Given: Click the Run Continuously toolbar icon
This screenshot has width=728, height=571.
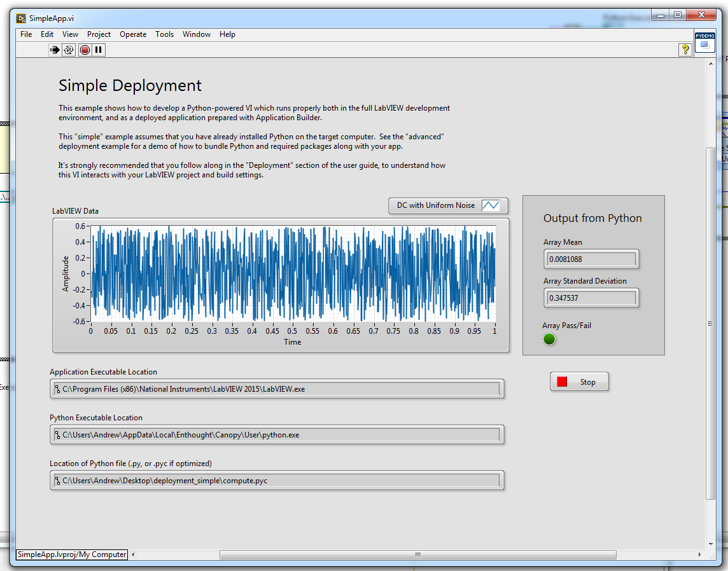Looking at the screenshot, I should [69, 50].
